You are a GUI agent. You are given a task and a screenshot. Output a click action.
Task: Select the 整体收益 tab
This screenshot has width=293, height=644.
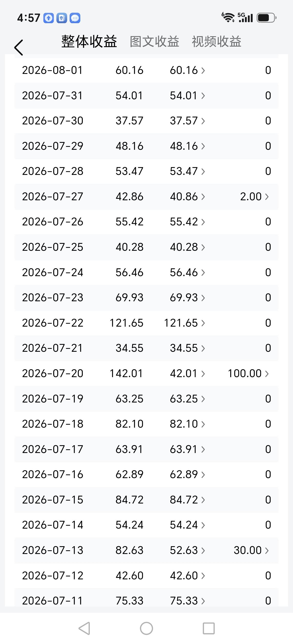(x=89, y=41)
